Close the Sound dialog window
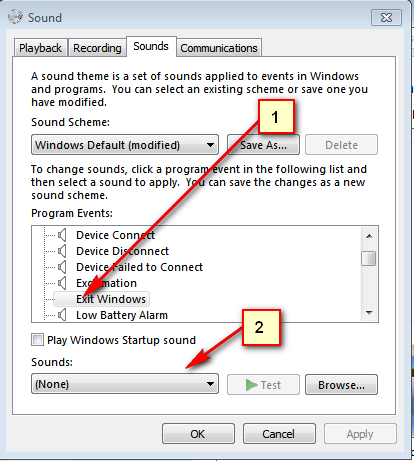414x461 pixels. 386,17
